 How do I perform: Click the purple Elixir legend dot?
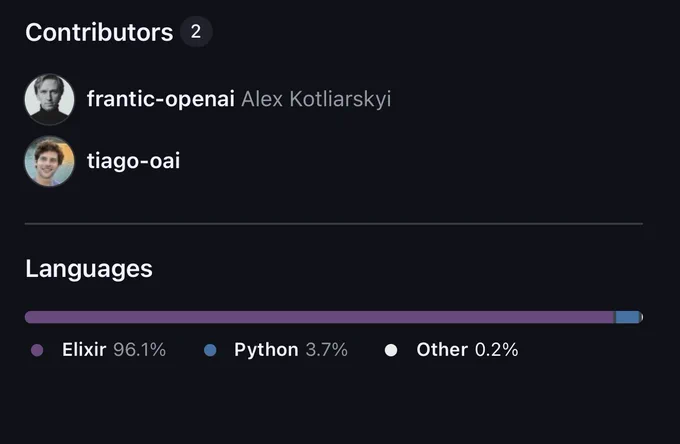(37, 350)
